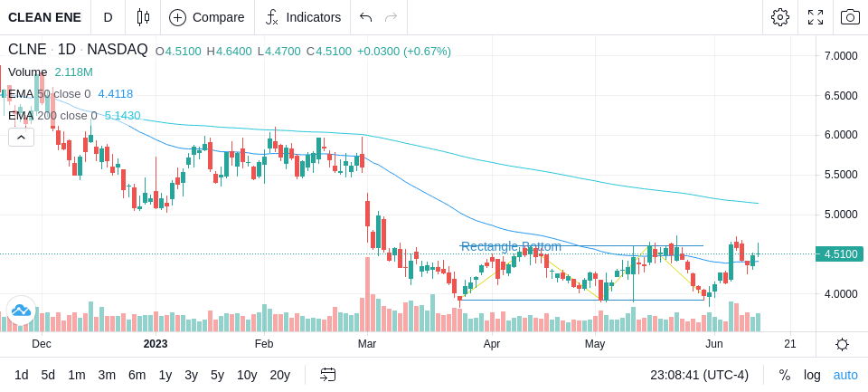Select the 1d time range
The height and width of the screenshot is (392, 868).
coord(22,376)
